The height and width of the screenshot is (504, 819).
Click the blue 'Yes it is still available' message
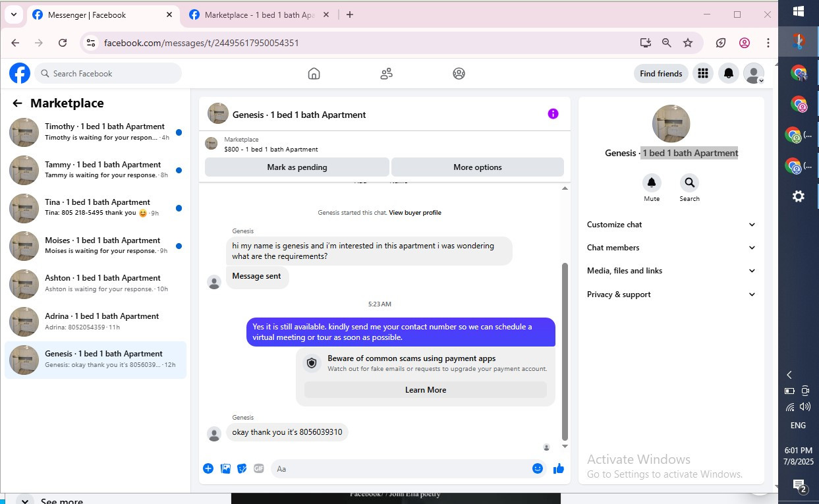[401, 332]
